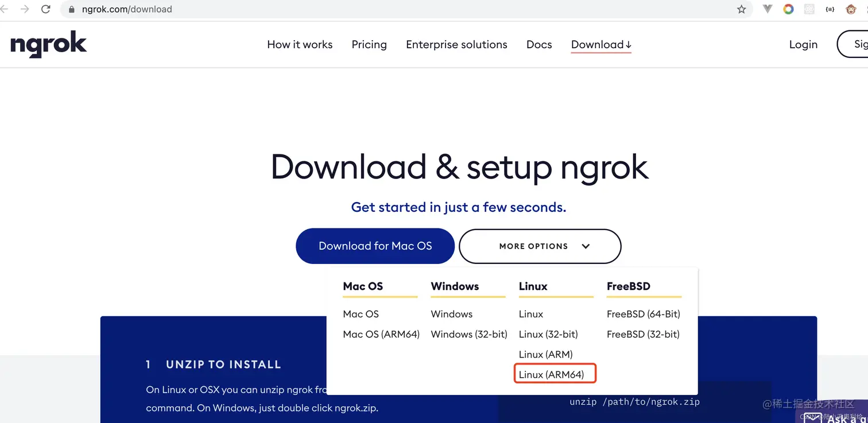The height and width of the screenshot is (423, 868).
Task: Open the How it works page
Action: click(300, 45)
